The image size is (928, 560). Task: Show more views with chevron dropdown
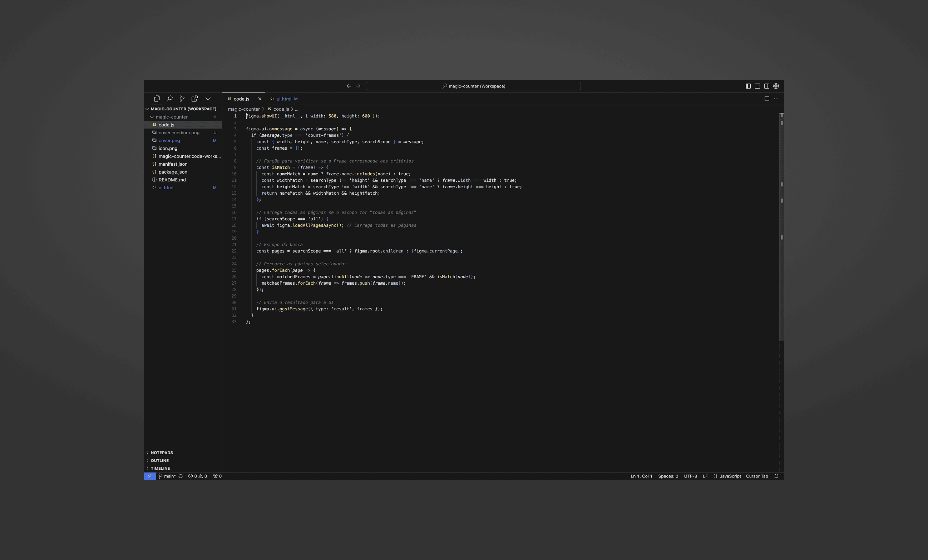208,99
